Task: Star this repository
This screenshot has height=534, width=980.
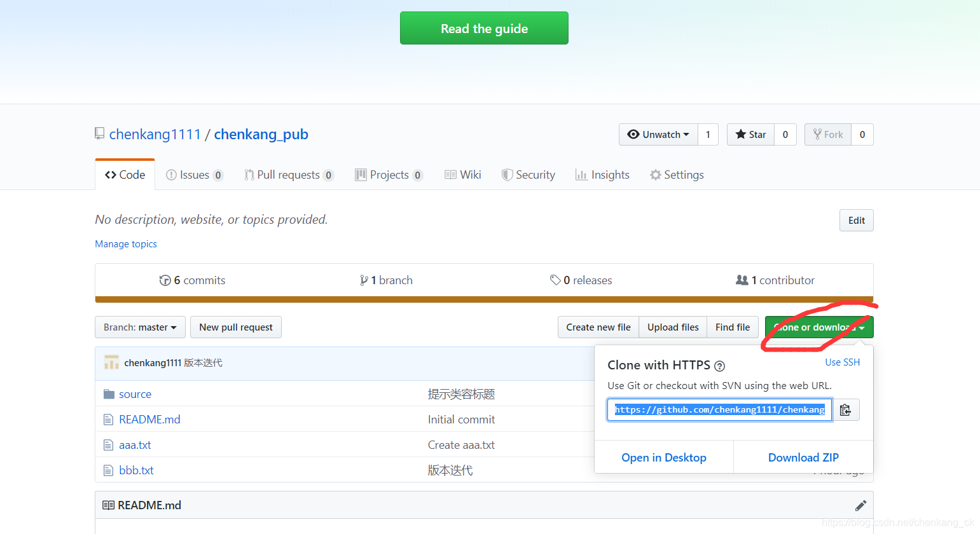Action: tap(750, 134)
